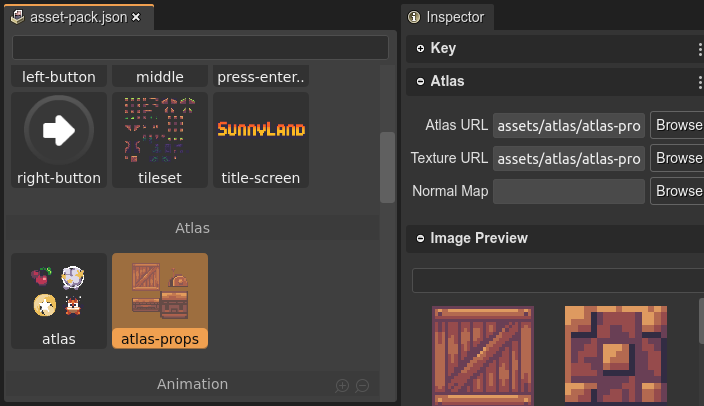This screenshot has width=704, height=406.
Task: Close the asset-pack.json tab
Action: click(136, 17)
